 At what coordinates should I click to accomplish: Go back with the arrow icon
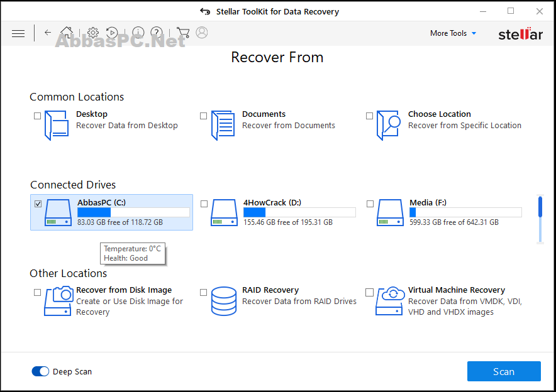click(x=48, y=33)
